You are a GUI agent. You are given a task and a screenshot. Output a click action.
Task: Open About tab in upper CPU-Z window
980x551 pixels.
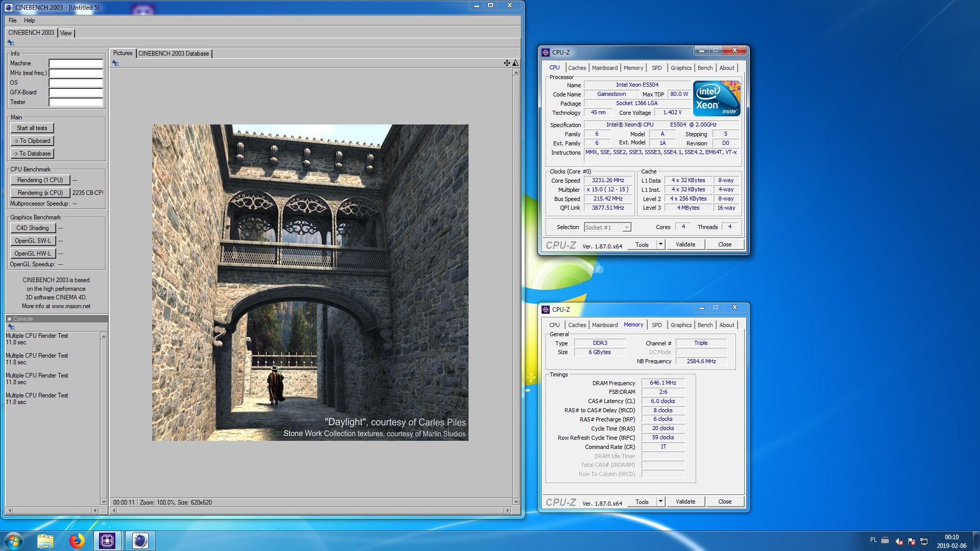click(727, 68)
